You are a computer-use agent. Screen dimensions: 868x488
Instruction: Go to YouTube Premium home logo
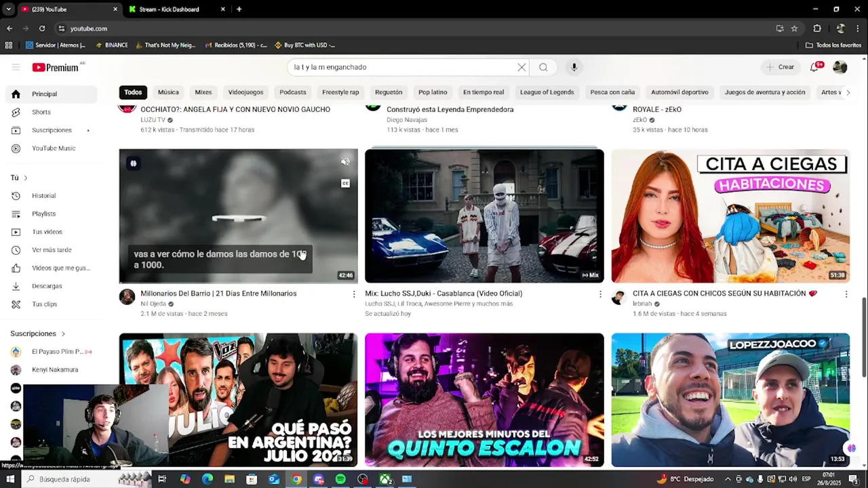56,67
